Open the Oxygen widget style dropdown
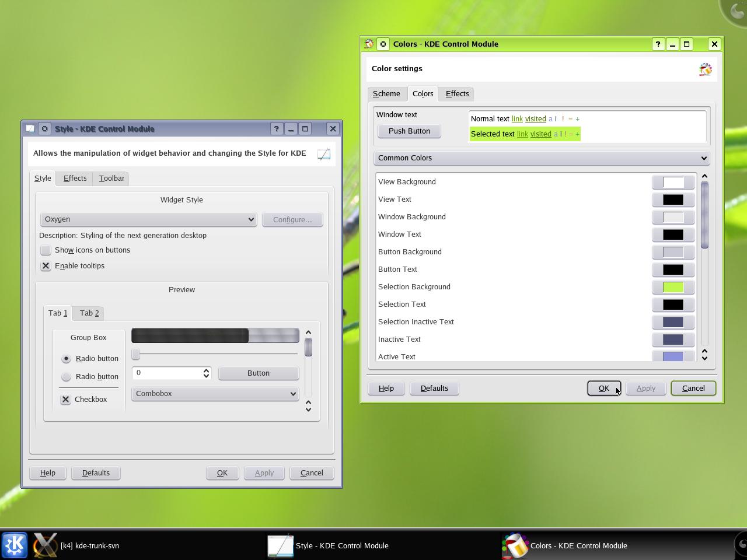 [148, 219]
